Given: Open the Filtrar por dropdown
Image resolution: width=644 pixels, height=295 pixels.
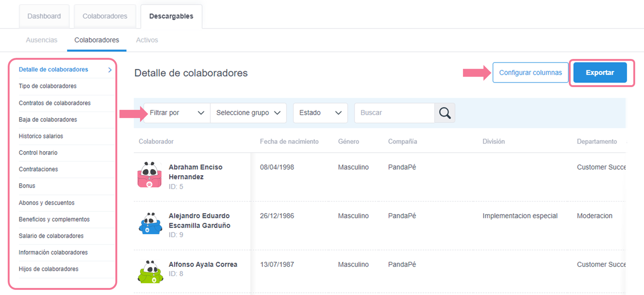Looking at the screenshot, I should (x=176, y=113).
